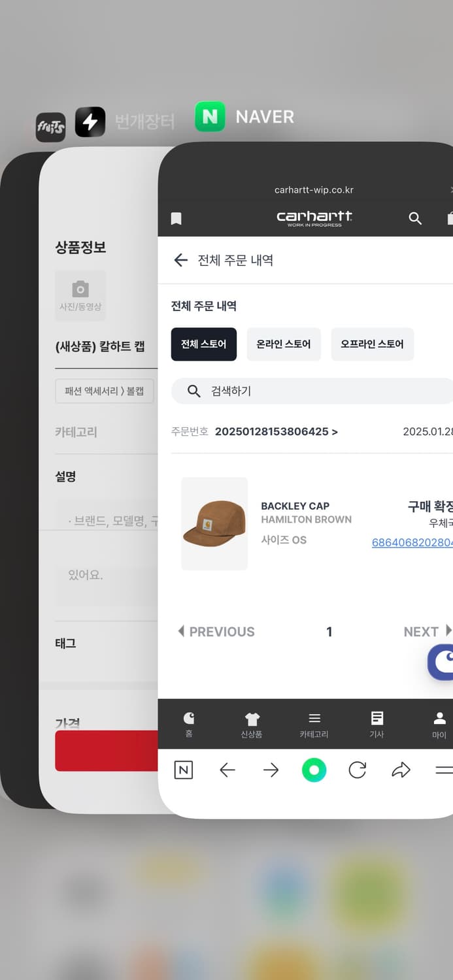Open the Fruits app icon in switcher
The width and height of the screenshot is (453, 980).
pos(50,127)
